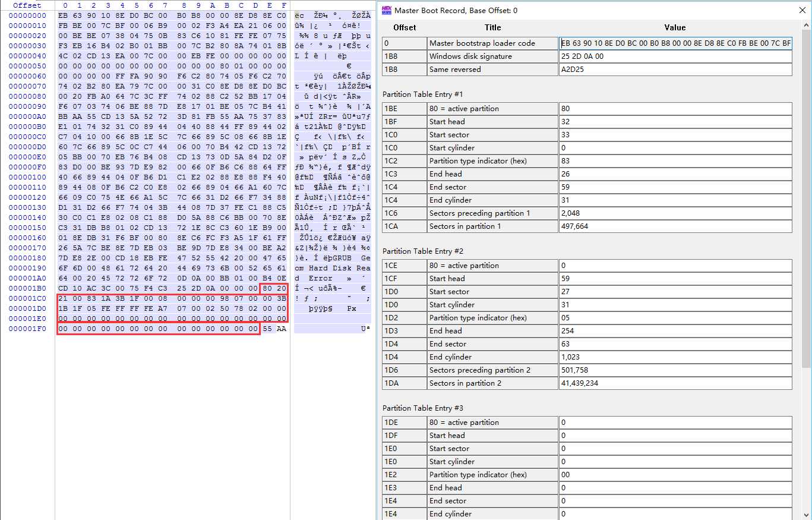Click the 80 byte in row 000001B0

[267, 288]
